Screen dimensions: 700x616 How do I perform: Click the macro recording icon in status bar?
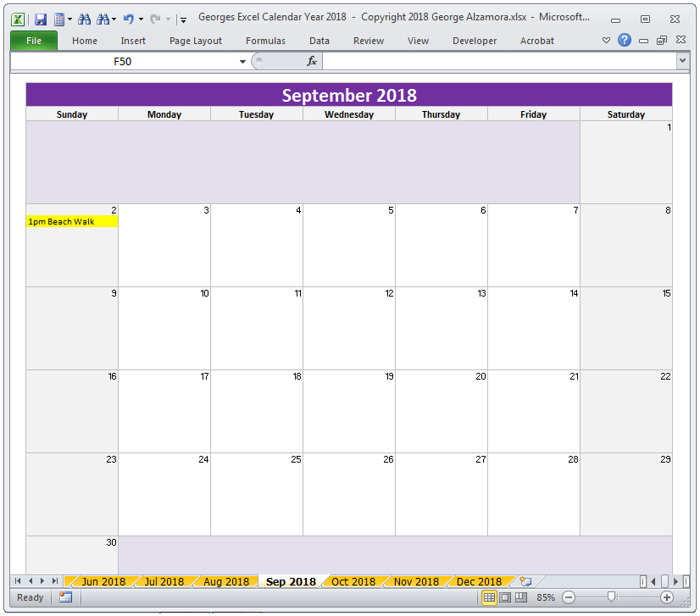[x=65, y=597]
